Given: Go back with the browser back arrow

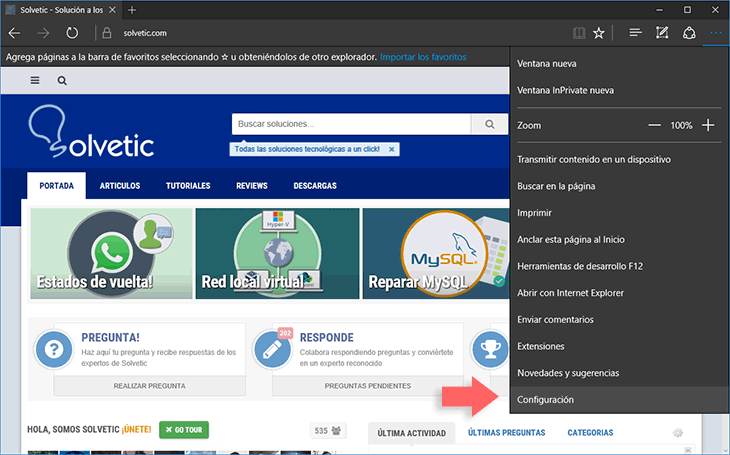Looking at the screenshot, I should (x=14, y=33).
